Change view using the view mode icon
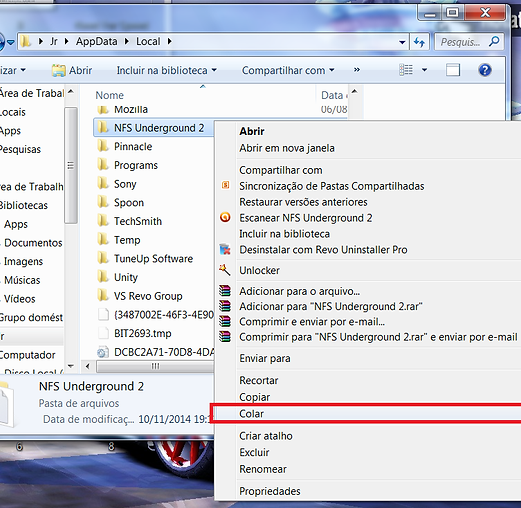This screenshot has height=508, width=521. point(406,70)
